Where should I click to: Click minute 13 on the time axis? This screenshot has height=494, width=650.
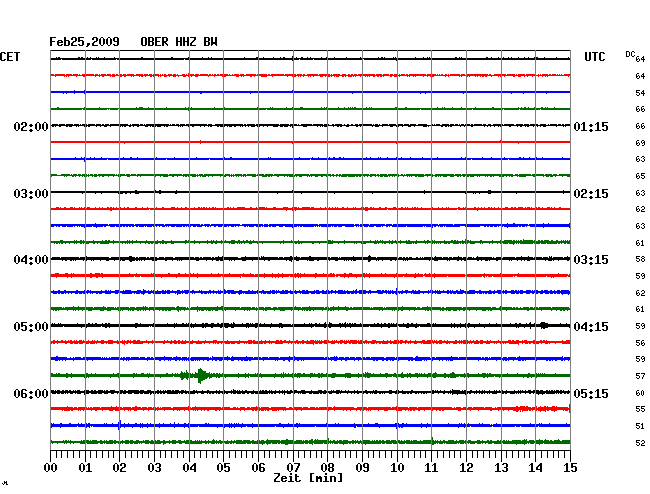point(501,467)
